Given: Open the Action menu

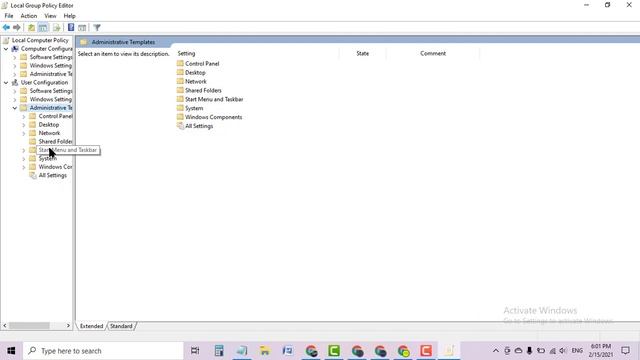Looking at the screenshot, I should point(29,16).
